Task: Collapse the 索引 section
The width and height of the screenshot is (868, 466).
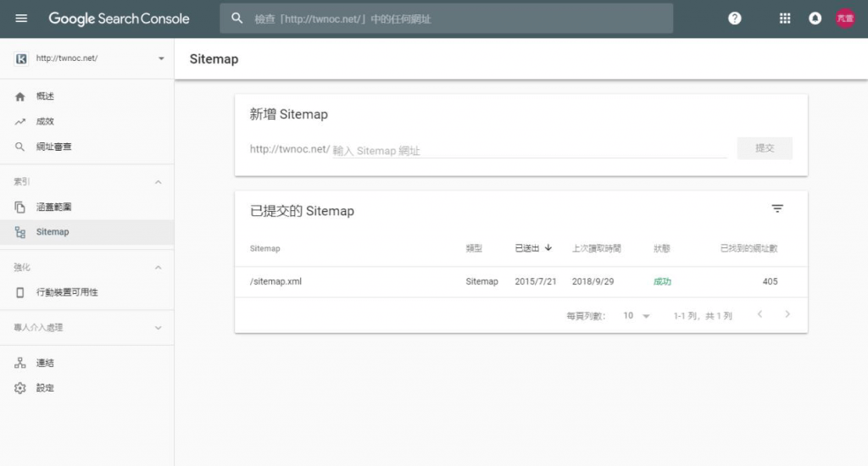Action: (159, 182)
